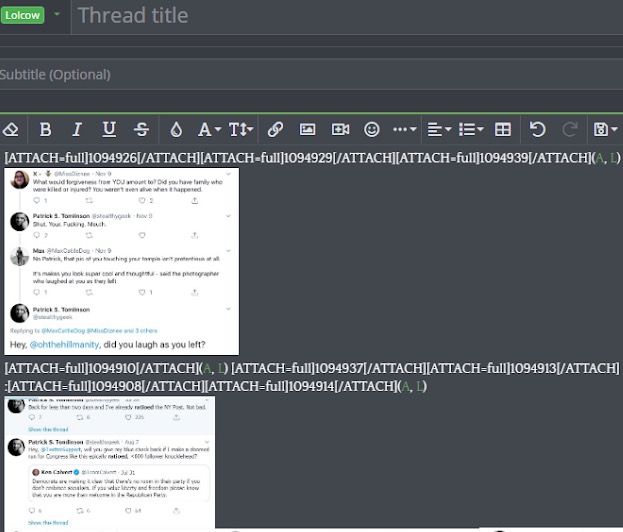The image size is (623, 532).
Task: Toggle Strikethrough formatting
Action: (x=141, y=130)
